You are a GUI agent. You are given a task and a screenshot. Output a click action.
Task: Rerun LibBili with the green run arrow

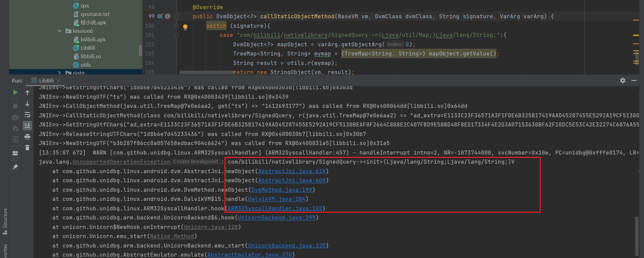pos(15,92)
